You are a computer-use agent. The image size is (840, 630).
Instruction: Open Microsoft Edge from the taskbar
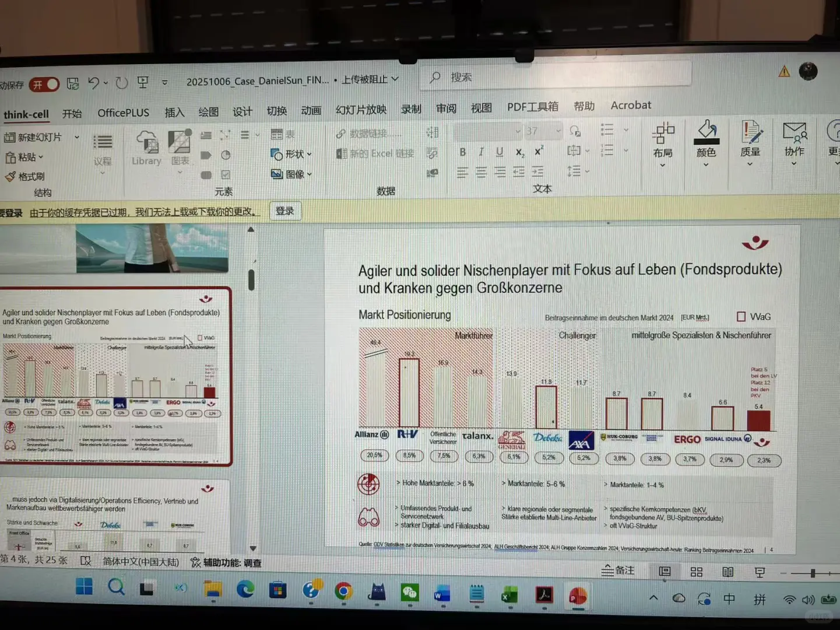tap(245, 589)
